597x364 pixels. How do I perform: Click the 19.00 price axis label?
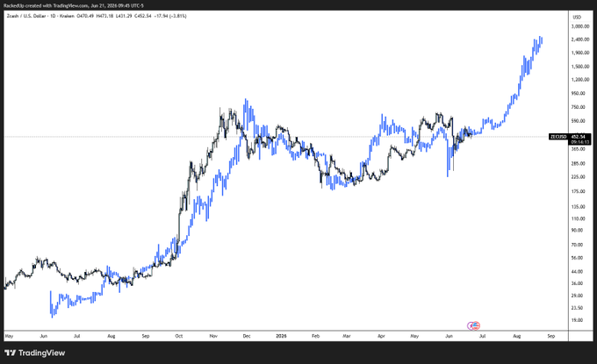pyautogui.click(x=577, y=320)
